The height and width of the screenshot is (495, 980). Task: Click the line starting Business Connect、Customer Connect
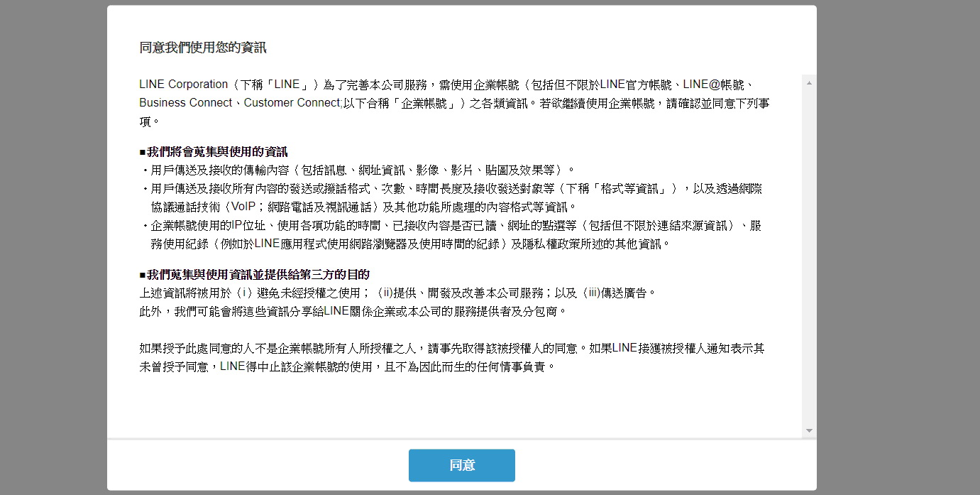coord(455,103)
